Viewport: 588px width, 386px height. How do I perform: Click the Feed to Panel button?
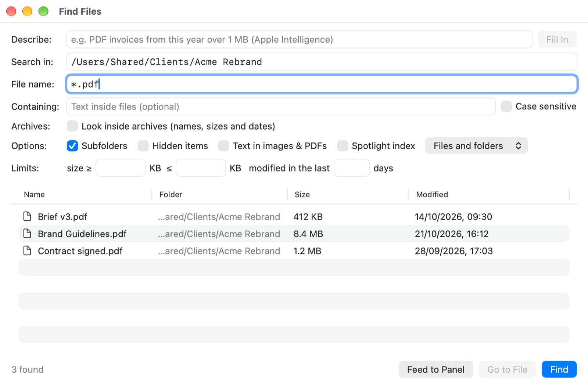435,369
